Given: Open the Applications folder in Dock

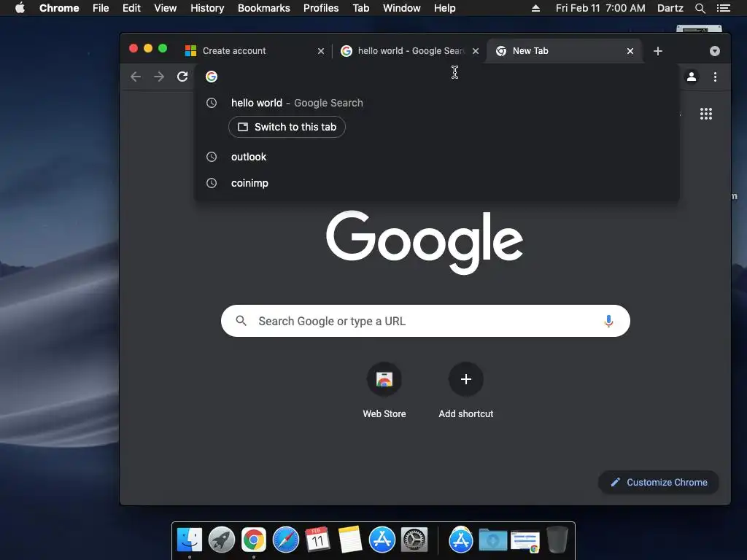Looking at the screenshot, I should tap(461, 540).
